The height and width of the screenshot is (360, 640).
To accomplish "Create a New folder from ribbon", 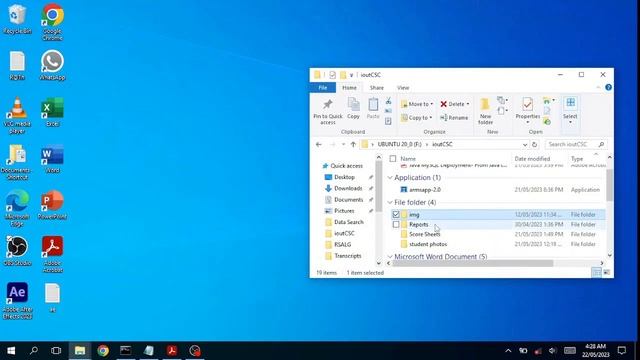I will pyautogui.click(x=485, y=111).
